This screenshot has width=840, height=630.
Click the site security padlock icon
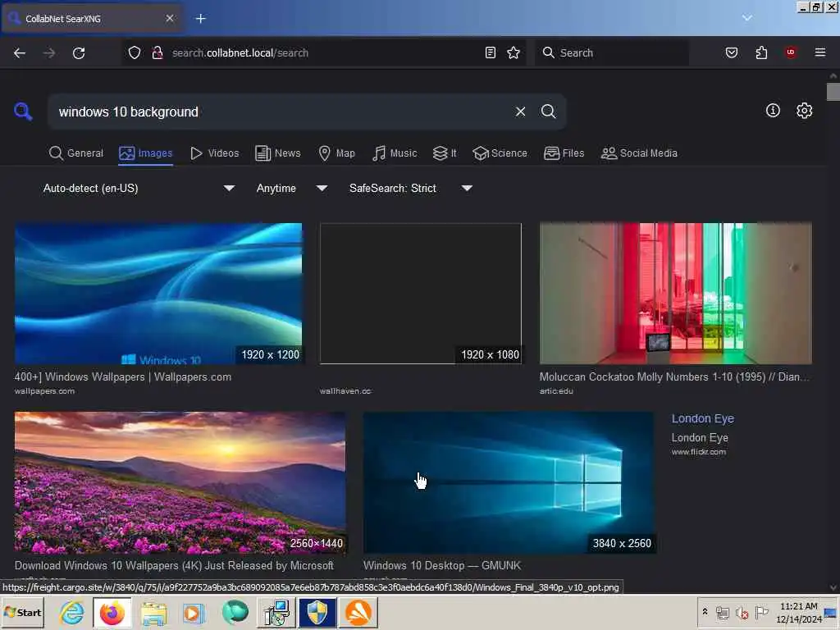pos(157,52)
